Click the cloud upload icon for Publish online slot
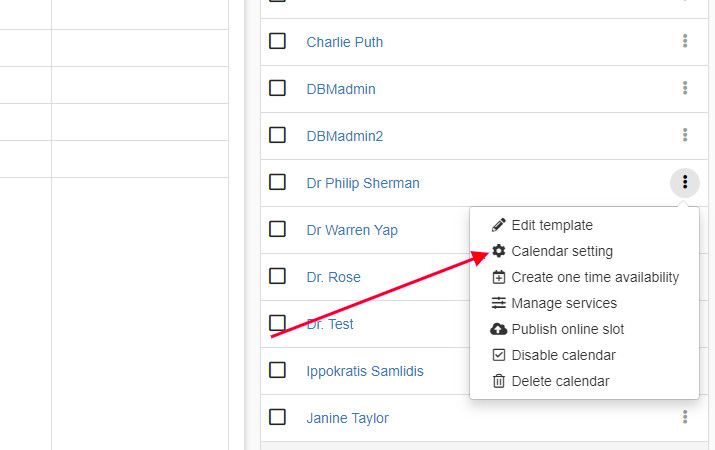Viewport: 715px width, 450px height. click(499, 329)
